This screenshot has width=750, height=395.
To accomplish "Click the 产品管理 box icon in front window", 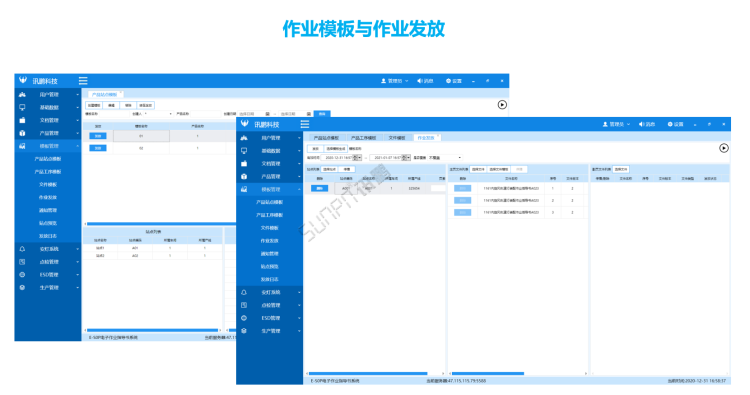I will (244, 176).
